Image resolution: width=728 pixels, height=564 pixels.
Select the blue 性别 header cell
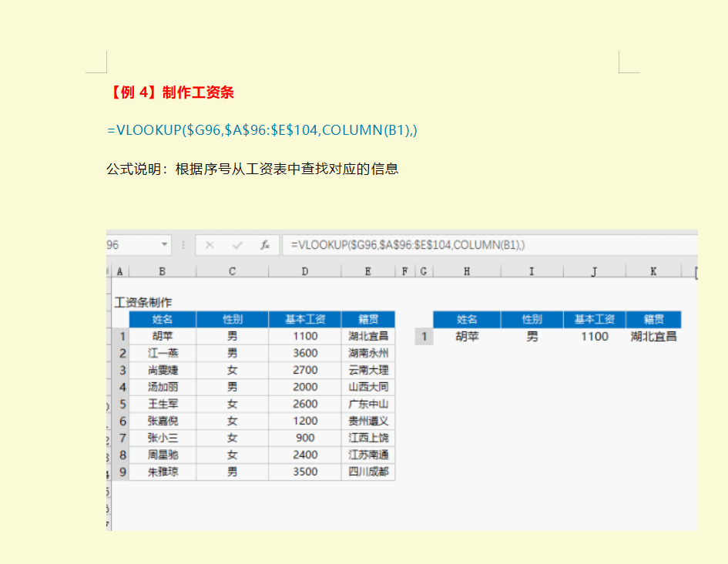click(233, 319)
